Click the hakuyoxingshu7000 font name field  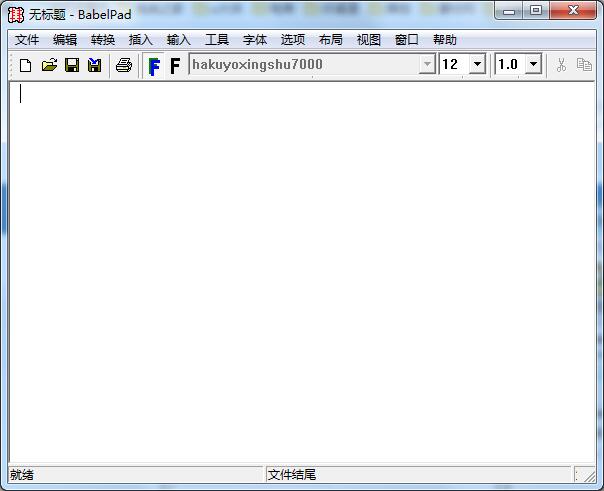(304, 64)
